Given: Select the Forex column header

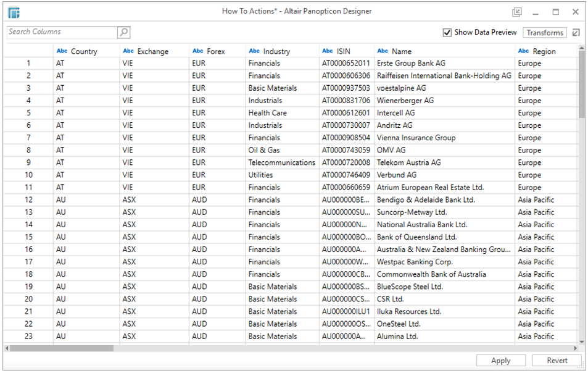Looking at the screenshot, I should tap(216, 51).
